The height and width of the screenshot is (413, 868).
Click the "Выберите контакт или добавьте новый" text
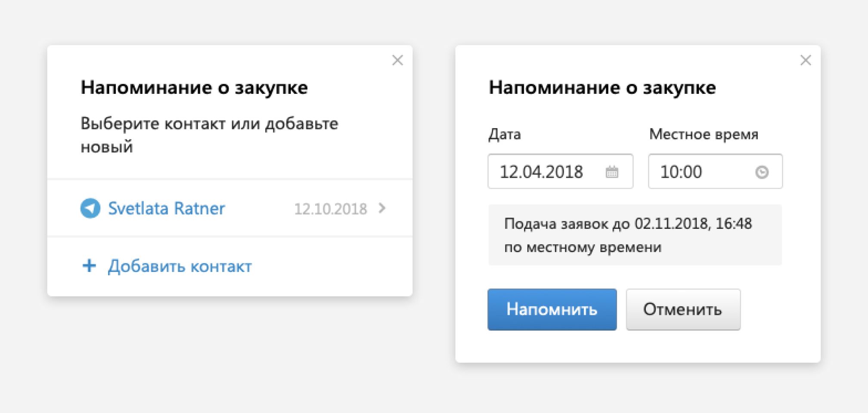(x=209, y=135)
